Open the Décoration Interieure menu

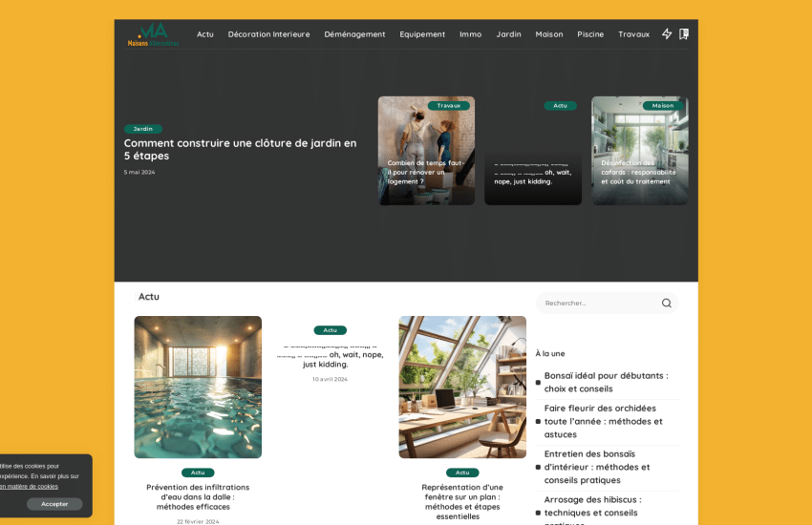(268, 34)
